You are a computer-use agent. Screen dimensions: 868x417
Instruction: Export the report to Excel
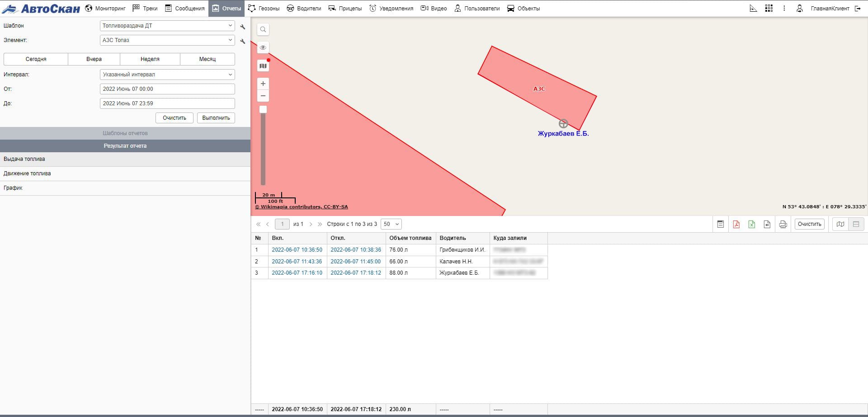pyautogui.click(x=751, y=224)
